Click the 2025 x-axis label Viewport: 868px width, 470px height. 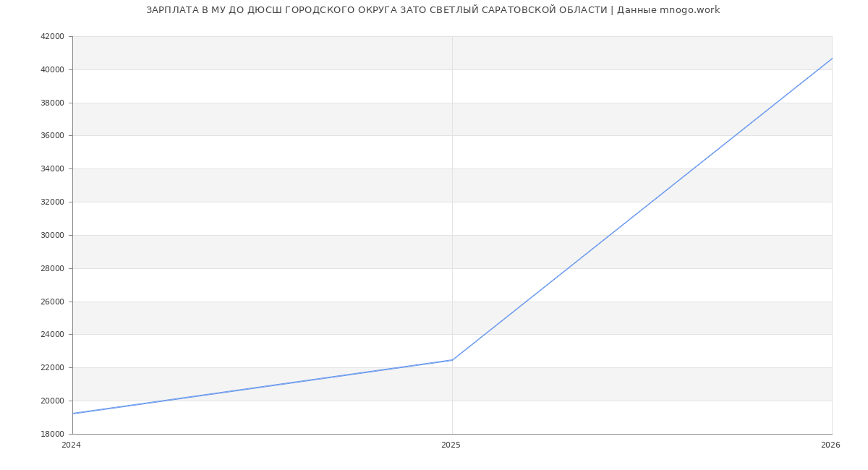click(451, 445)
